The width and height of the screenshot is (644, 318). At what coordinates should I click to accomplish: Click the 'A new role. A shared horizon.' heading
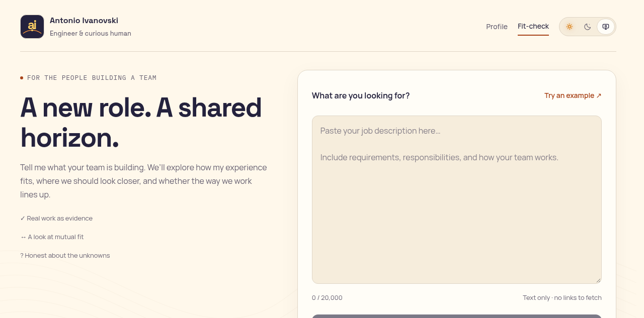[x=141, y=122]
